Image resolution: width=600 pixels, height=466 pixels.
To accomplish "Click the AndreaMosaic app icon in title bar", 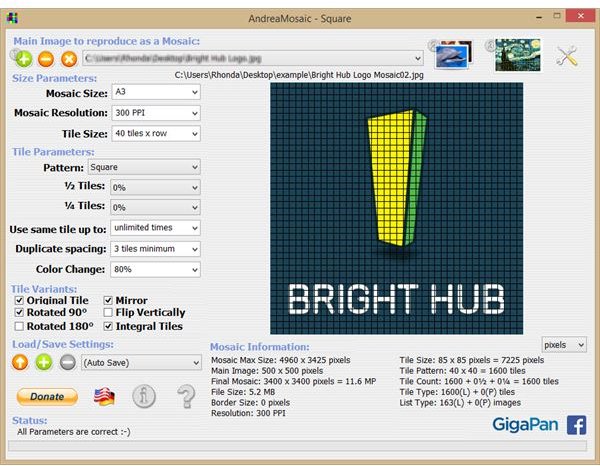I will coord(12,18).
